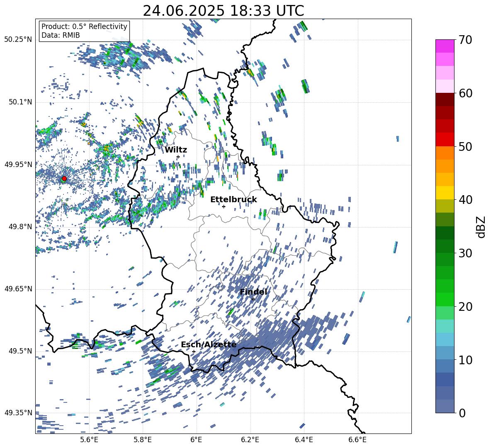
Task: Click the colorbar value 10
Action: (x=465, y=360)
